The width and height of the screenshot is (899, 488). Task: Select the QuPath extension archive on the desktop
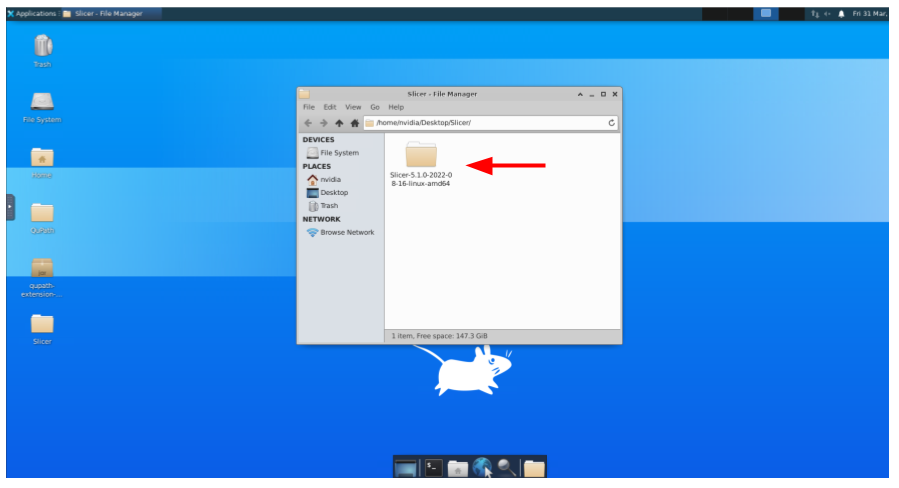pos(42,269)
